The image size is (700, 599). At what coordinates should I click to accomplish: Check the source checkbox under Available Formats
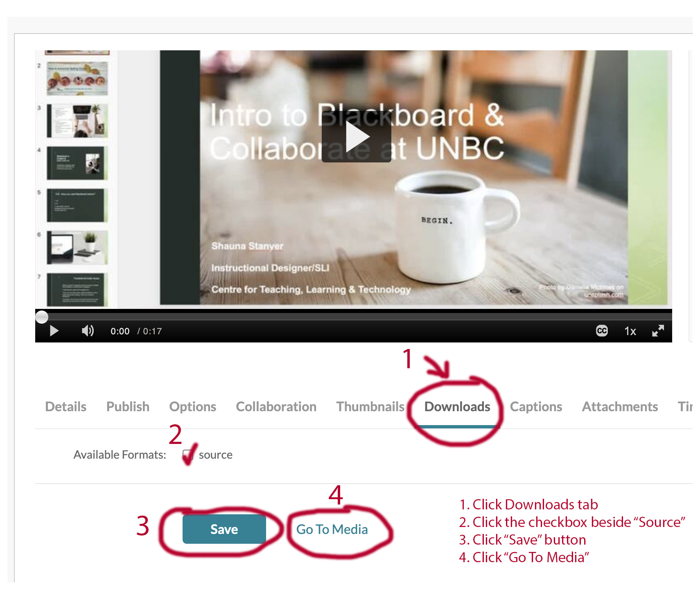pyautogui.click(x=188, y=454)
